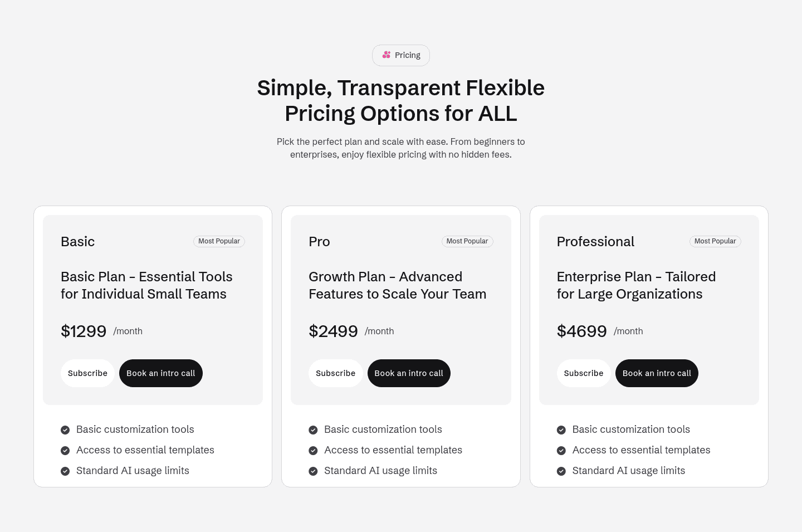Click the pink icon in the Pricing badge
This screenshot has width=802, height=532.
click(387, 55)
